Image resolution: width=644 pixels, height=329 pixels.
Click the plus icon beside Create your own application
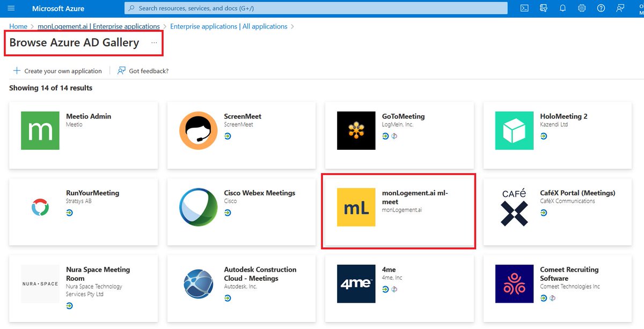17,71
